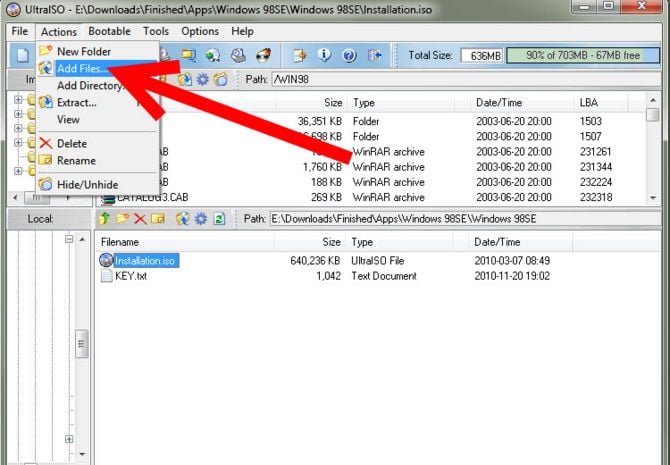Choose Hide/Unhide in the Actions menu

point(87,184)
